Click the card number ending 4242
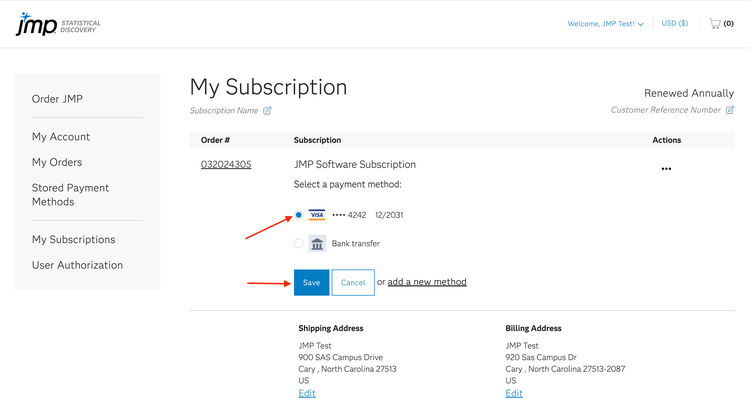Viewport: 750px width, 406px height. tap(349, 215)
